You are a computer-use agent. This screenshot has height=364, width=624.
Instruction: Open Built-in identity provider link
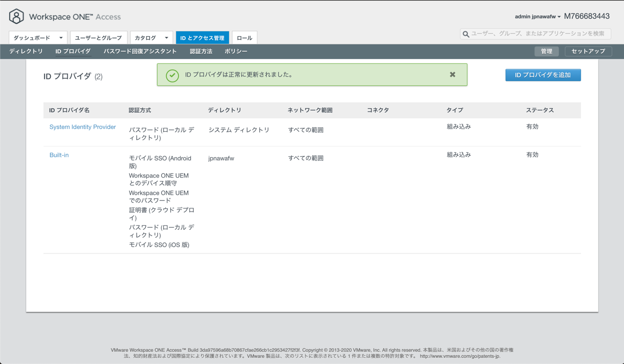[x=59, y=155]
